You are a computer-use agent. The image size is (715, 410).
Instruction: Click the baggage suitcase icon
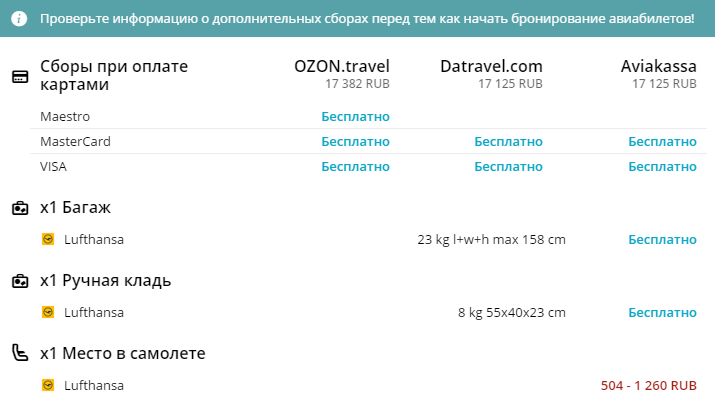[x=19, y=209]
